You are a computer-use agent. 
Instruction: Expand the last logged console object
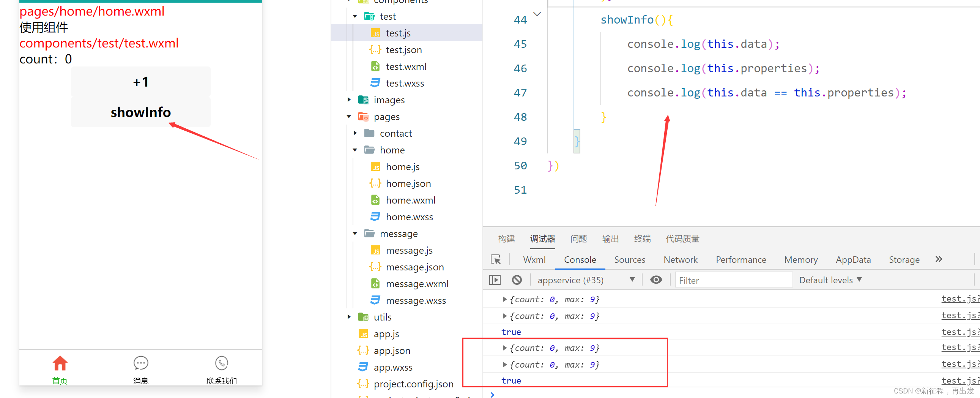pyautogui.click(x=504, y=365)
